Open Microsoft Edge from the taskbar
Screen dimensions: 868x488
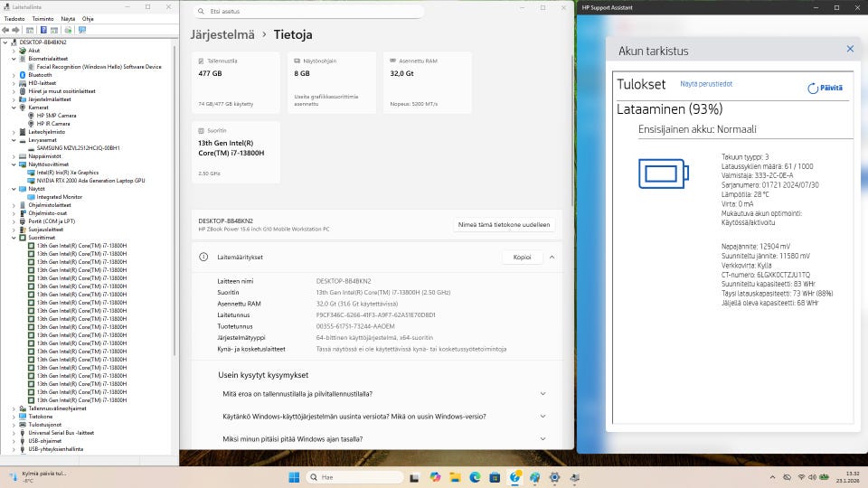(x=475, y=477)
